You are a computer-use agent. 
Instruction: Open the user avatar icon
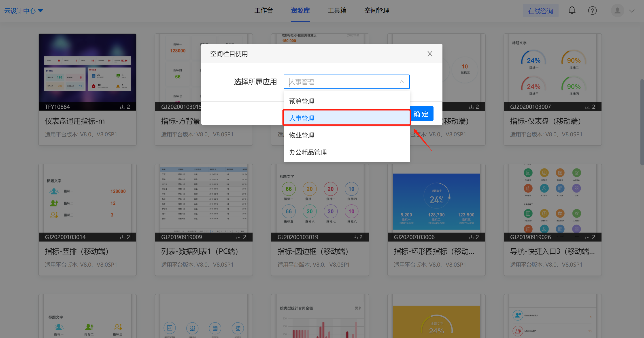617,11
